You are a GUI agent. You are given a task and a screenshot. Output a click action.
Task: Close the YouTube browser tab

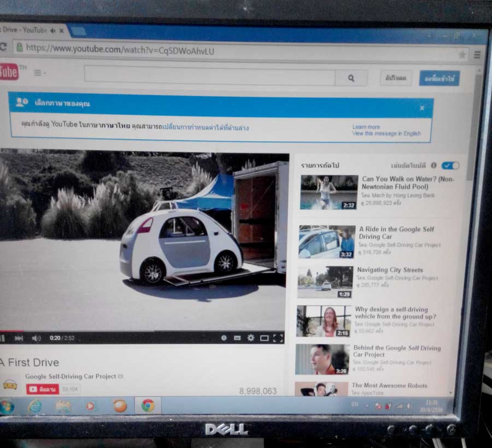click(x=61, y=31)
